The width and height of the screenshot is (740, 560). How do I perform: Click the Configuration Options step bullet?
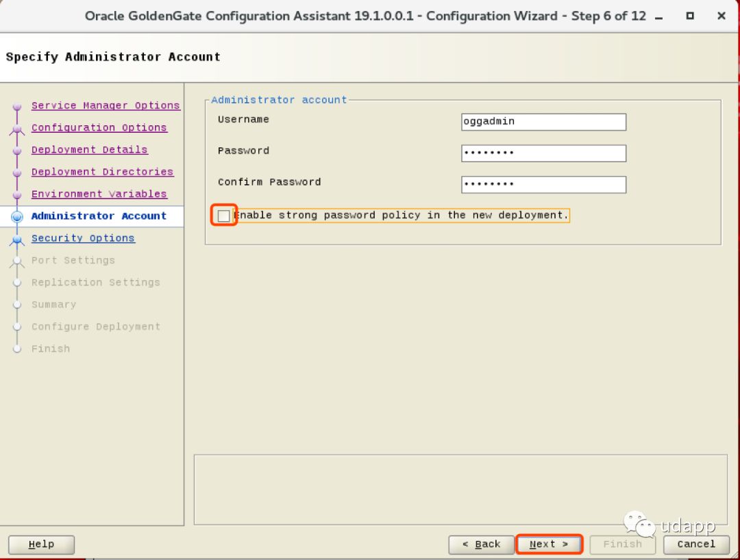[x=17, y=128]
